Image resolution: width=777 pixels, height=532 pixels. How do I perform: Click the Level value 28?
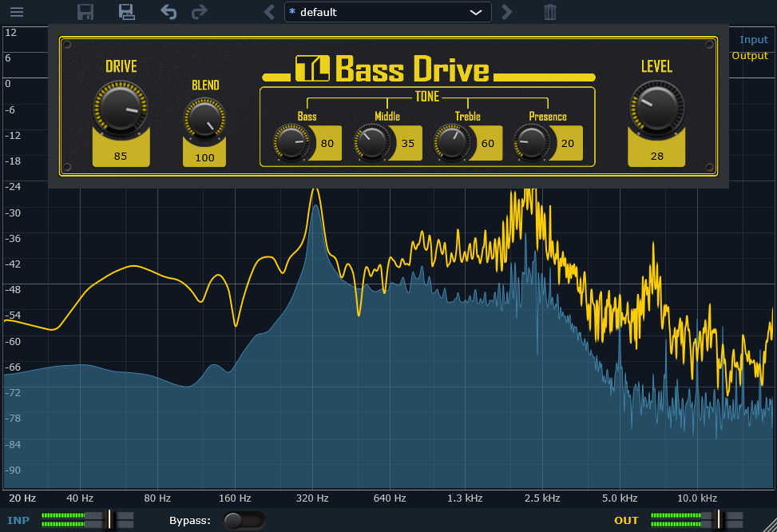pos(656,157)
